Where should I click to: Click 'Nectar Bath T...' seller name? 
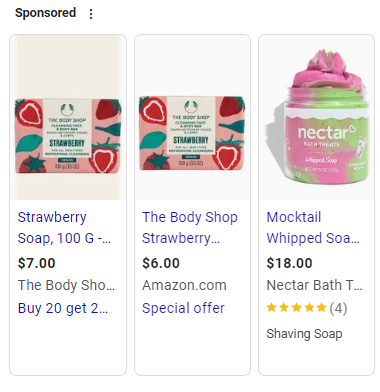314,285
